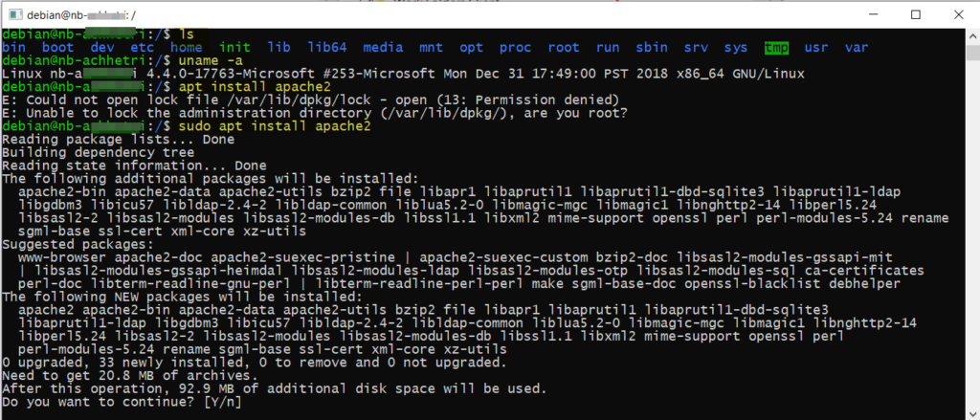Click the [Y/n] continue prompt
Viewport: 980px width, 420px height.
(x=222, y=402)
